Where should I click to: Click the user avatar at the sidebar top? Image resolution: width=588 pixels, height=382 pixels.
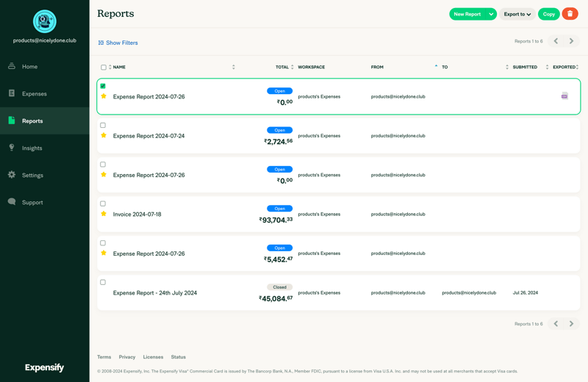click(45, 21)
